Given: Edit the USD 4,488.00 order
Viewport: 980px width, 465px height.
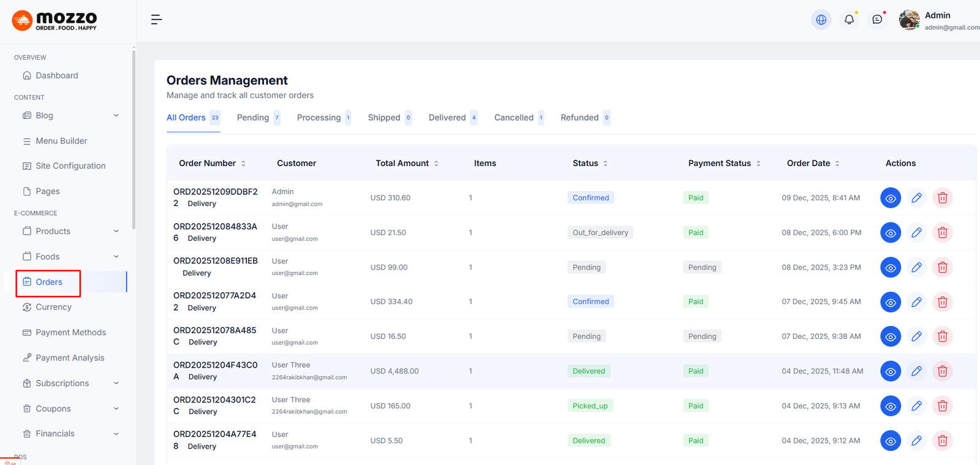Looking at the screenshot, I should click(x=916, y=371).
